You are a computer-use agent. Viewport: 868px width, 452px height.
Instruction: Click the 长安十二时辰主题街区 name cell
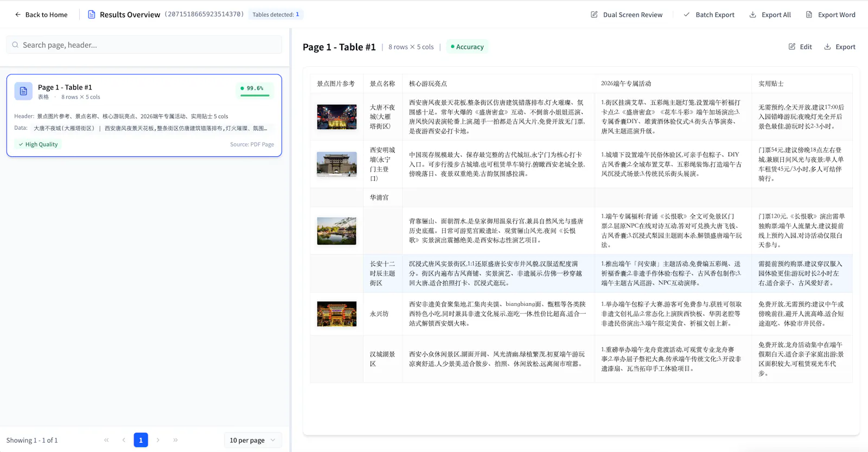coord(382,273)
